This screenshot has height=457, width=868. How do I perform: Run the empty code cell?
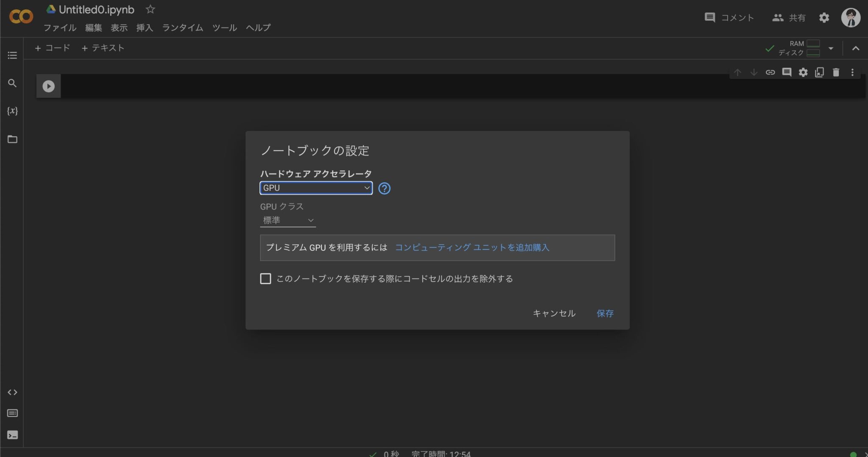tap(48, 86)
